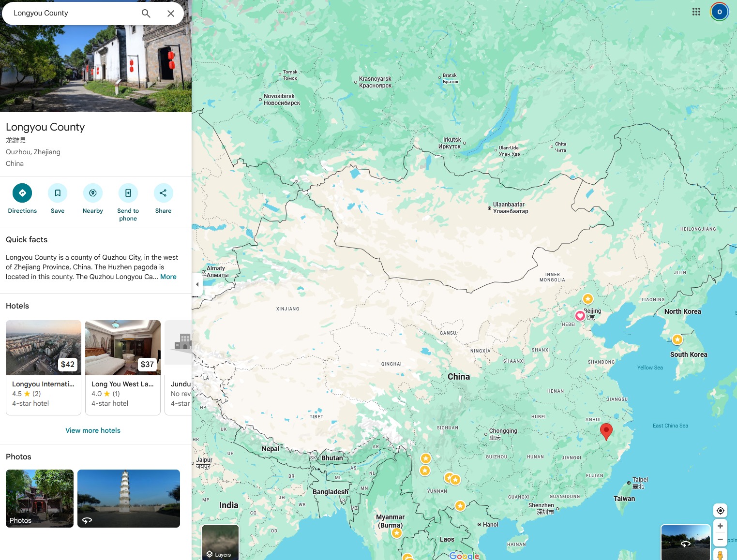Click the search magnifier icon
The width and height of the screenshot is (737, 560).
point(146,14)
